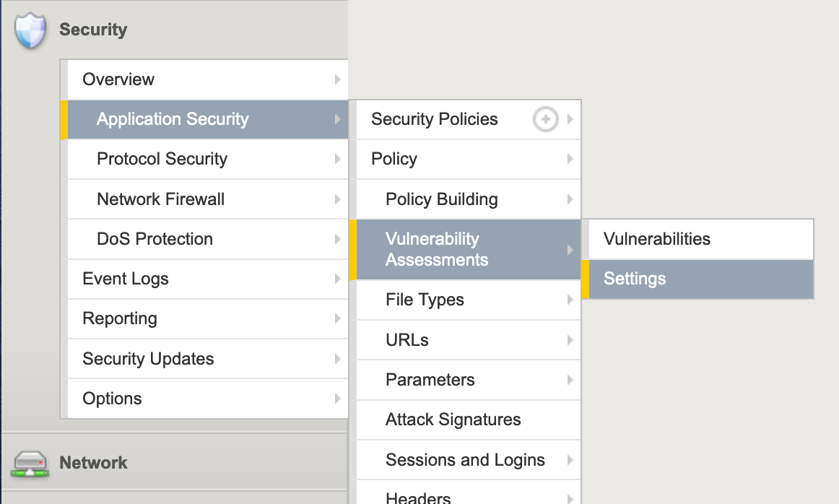Expand the Sessions and Logins arrow

570,459
